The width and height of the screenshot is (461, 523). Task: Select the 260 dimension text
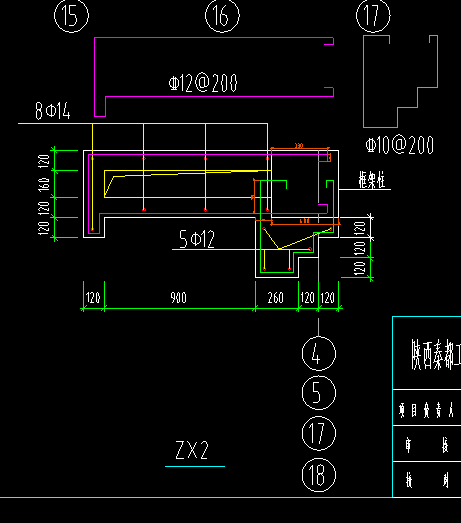point(276,298)
